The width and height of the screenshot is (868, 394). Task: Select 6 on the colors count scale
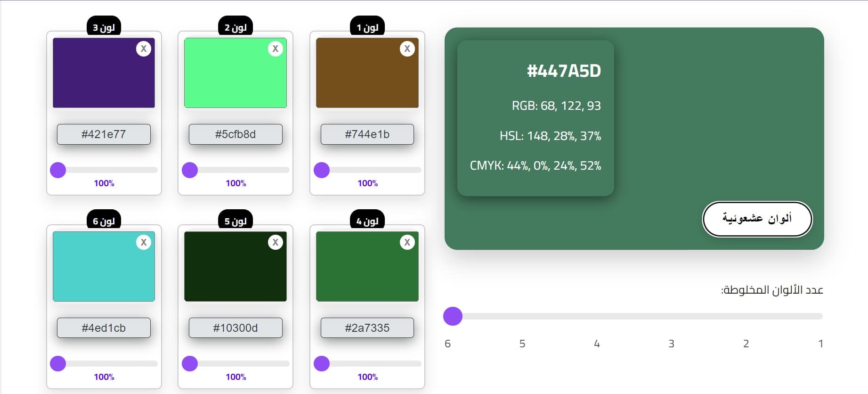pos(448,344)
